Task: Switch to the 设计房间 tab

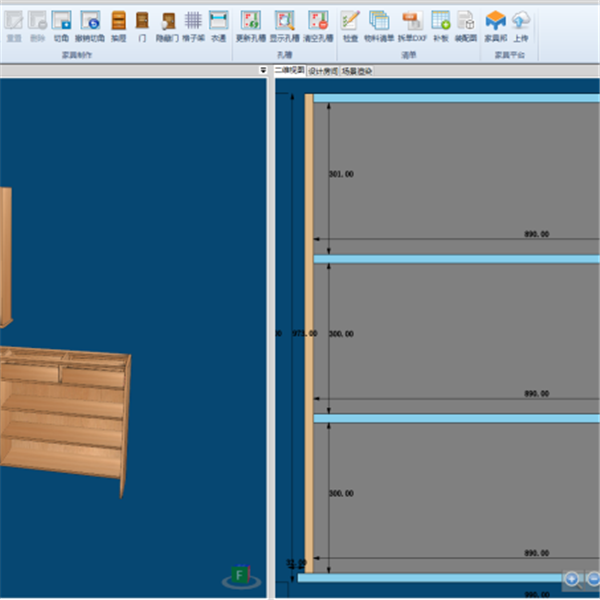Action: pyautogui.click(x=323, y=71)
